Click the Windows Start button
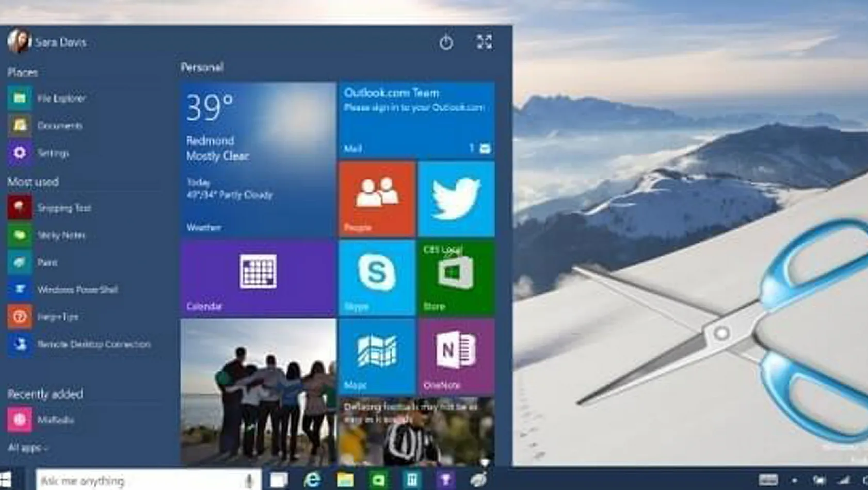 tap(6, 480)
